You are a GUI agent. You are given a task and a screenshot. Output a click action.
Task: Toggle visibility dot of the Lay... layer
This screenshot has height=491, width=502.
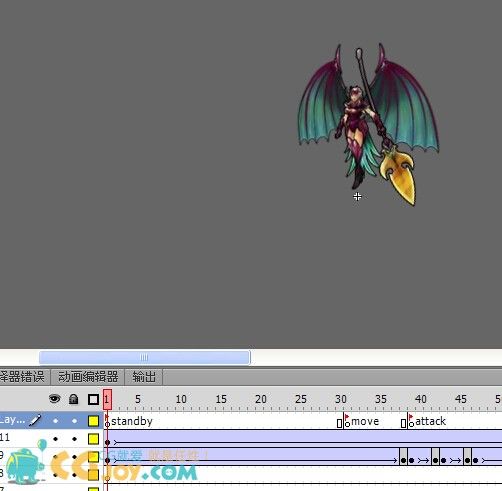pyautogui.click(x=56, y=421)
